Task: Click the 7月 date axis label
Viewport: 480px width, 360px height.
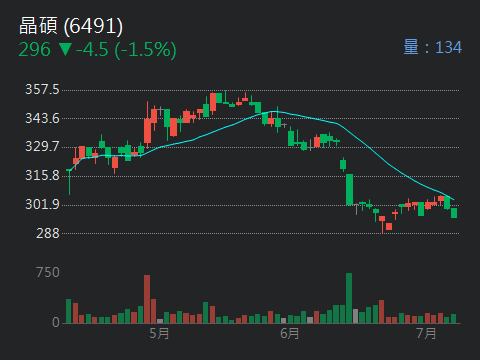Action: pyautogui.click(x=426, y=333)
